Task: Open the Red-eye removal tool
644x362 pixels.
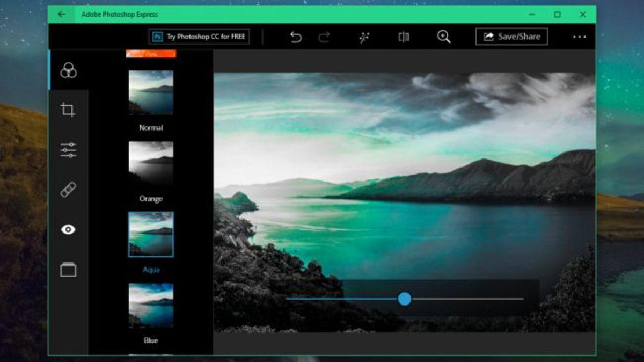Action: pyautogui.click(x=68, y=230)
